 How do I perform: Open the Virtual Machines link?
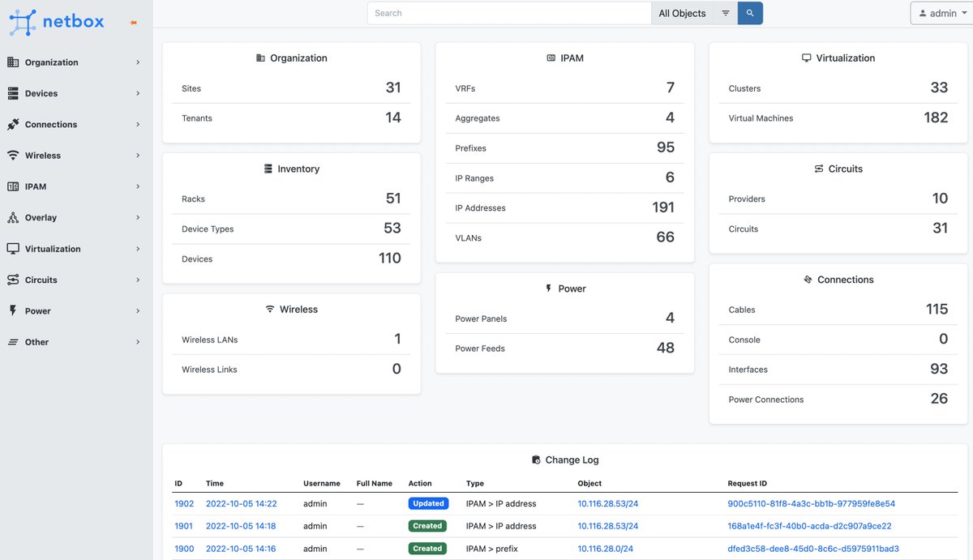pos(761,118)
